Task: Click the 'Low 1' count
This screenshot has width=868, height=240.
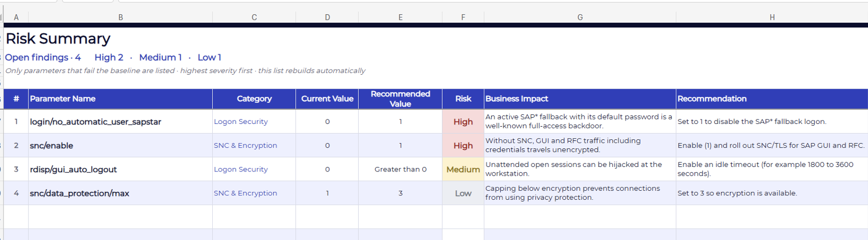Action: click(x=209, y=57)
